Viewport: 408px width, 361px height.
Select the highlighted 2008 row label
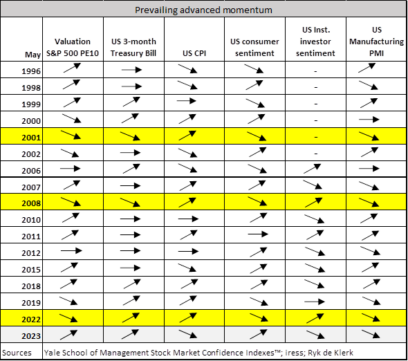pyautogui.click(x=31, y=203)
